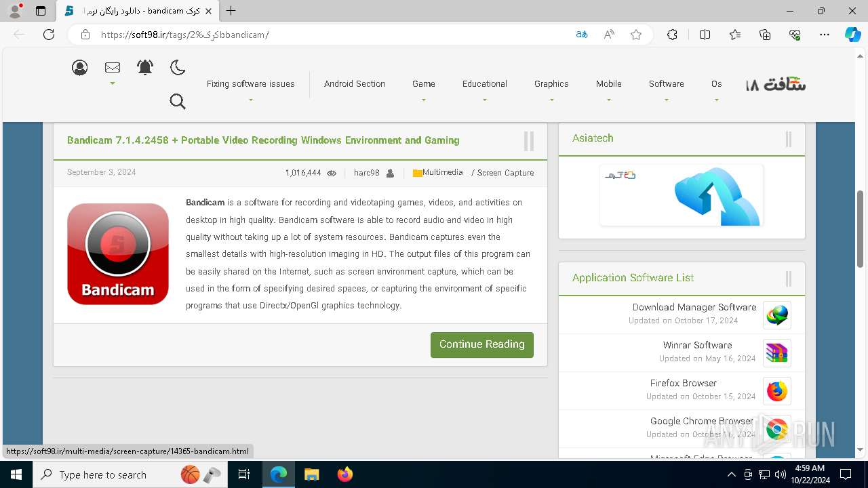The height and width of the screenshot is (488, 868).
Task: Open Edge profile avatar icon
Action: click(x=15, y=11)
